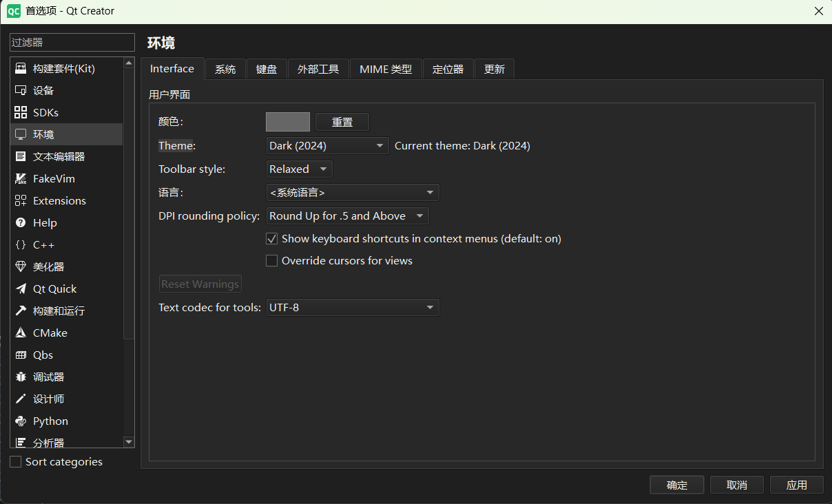Click the interface color swatch

[287, 121]
